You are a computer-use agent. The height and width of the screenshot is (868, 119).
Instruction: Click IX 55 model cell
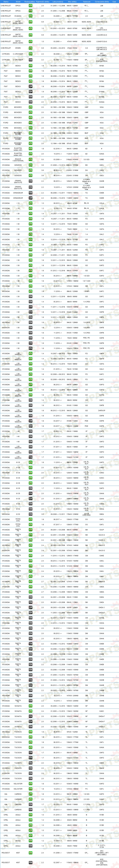point(18,514)
